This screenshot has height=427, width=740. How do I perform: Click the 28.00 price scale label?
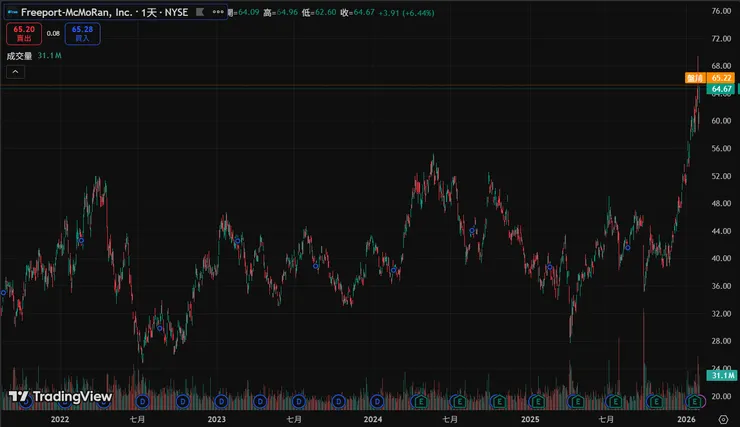pos(721,341)
